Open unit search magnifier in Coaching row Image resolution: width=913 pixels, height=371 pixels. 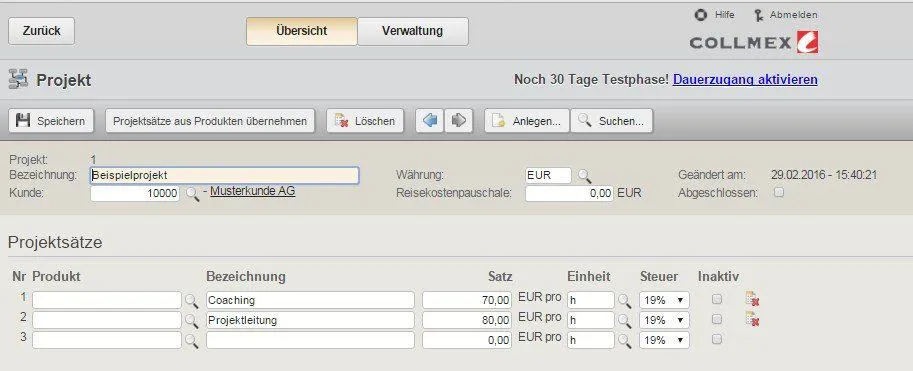(625, 301)
